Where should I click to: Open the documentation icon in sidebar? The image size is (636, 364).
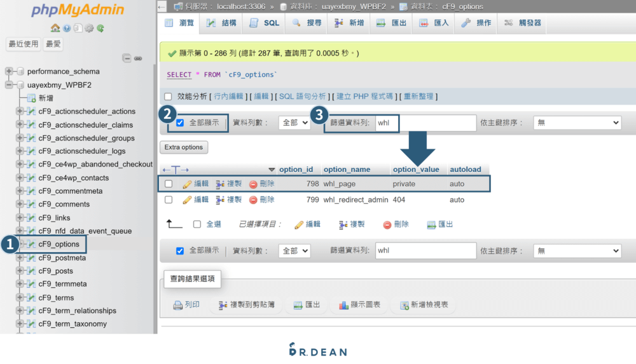click(x=78, y=28)
